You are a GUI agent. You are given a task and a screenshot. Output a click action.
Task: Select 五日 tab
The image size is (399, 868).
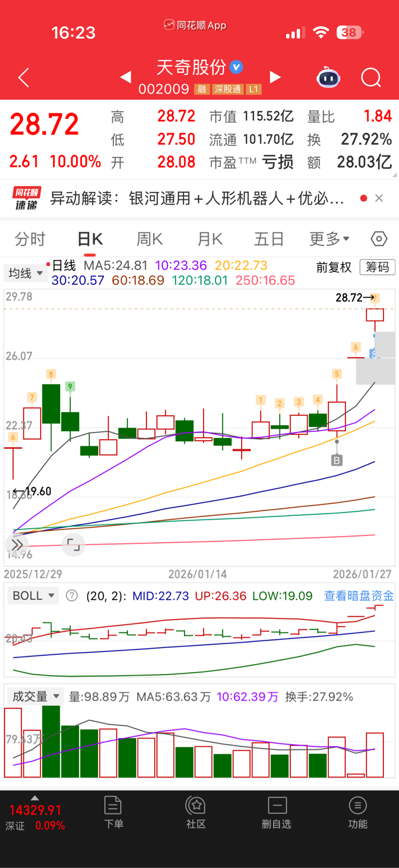(x=269, y=239)
